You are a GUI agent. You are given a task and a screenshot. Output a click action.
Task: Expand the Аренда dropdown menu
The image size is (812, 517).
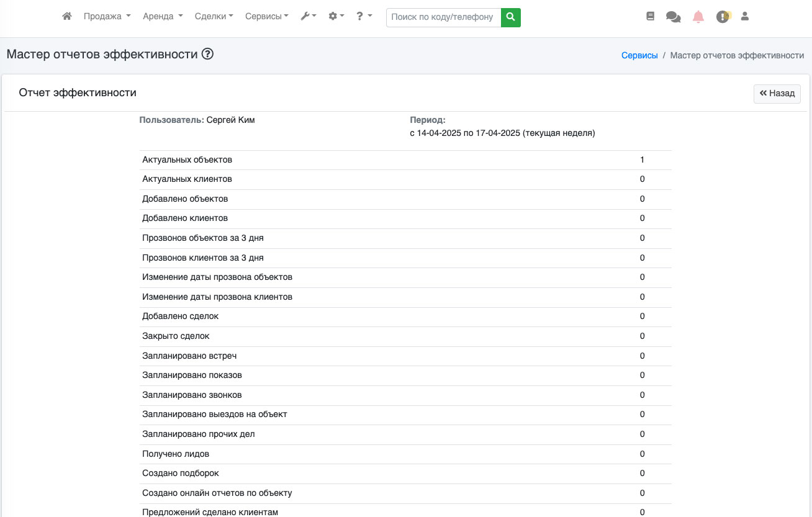pyautogui.click(x=163, y=17)
